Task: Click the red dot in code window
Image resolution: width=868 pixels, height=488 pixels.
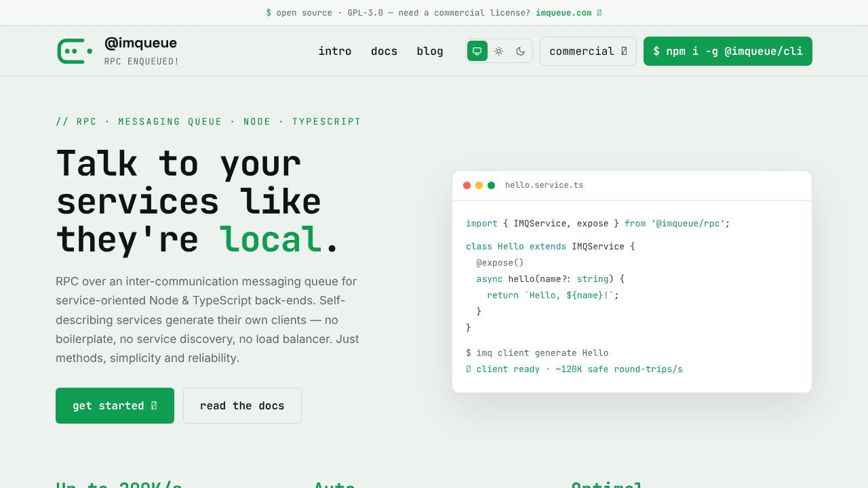Action: [x=467, y=185]
